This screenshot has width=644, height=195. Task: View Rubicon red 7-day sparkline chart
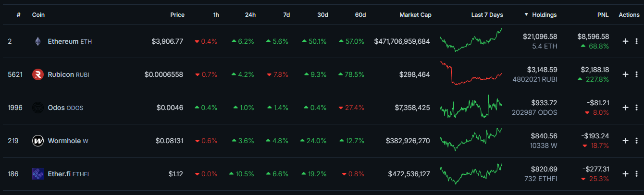coord(471,73)
